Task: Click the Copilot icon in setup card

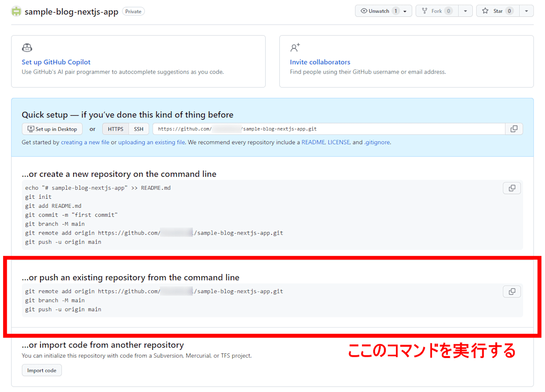Action: click(27, 48)
